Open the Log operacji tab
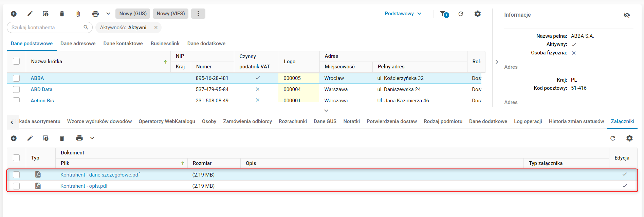The width and height of the screenshot is (644, 217). [528, 121]
